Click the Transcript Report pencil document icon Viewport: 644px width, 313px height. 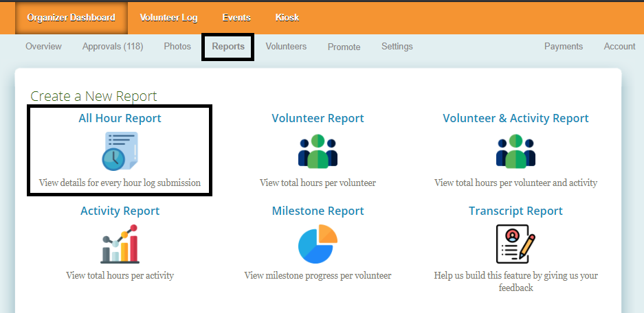pos(515,244)
